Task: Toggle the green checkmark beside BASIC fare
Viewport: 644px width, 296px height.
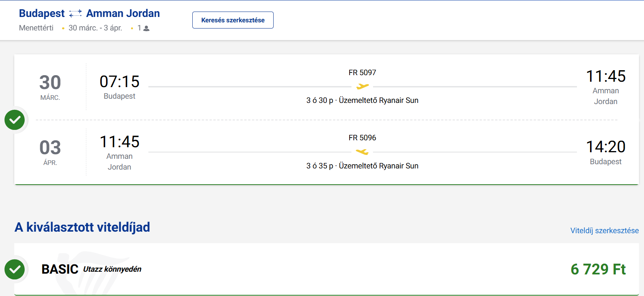Action: click(15, 269)
